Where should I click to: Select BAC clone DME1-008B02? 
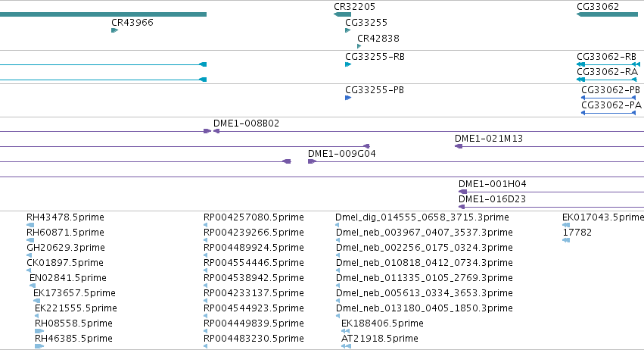(246, 123)
